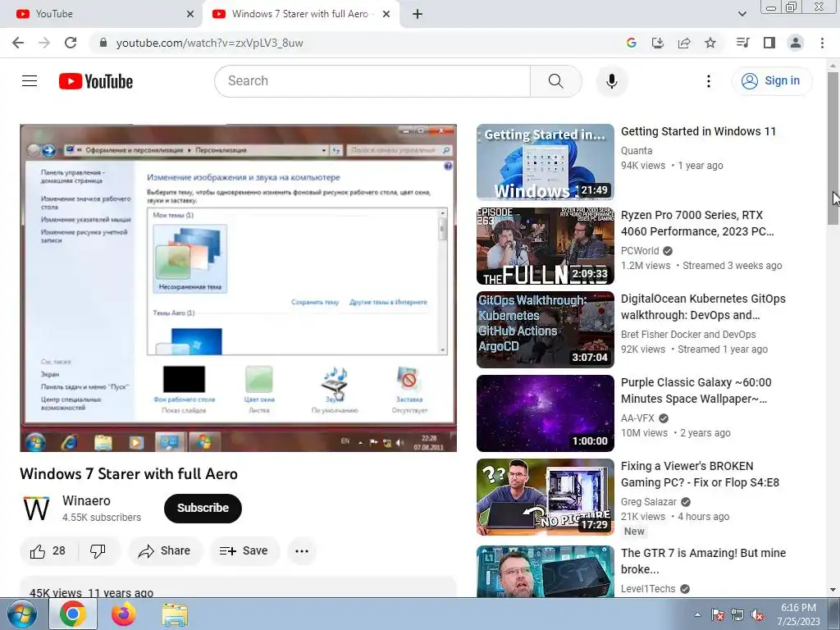840x630 pixels.
Task: Click the Quanta channel name
Action: pos(637,151)
